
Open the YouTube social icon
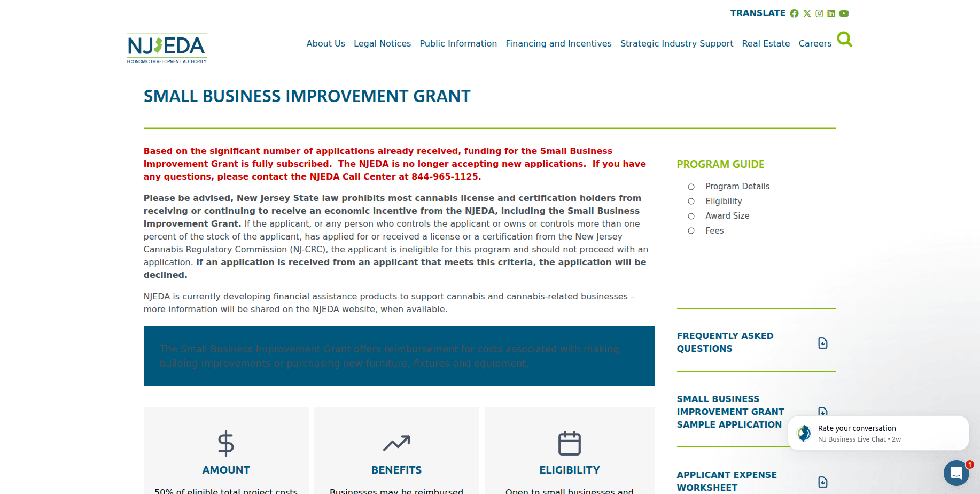(x=844, y=13)
